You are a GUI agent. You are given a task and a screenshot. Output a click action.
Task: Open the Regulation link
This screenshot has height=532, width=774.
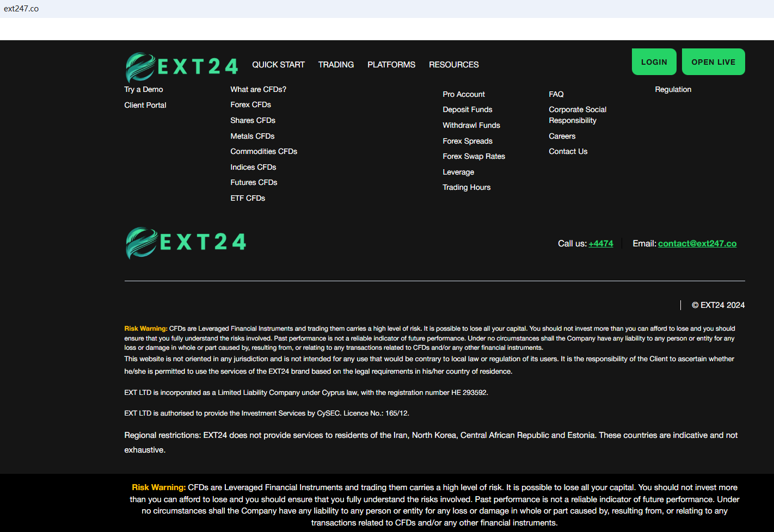pyautogui.click(x=673, y=89)
